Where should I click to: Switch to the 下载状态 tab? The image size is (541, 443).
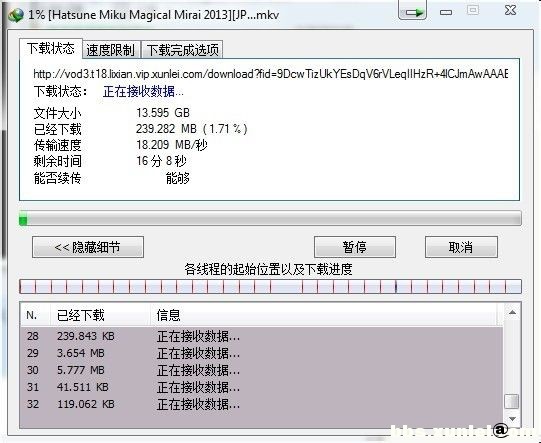[x=51, y=48]
